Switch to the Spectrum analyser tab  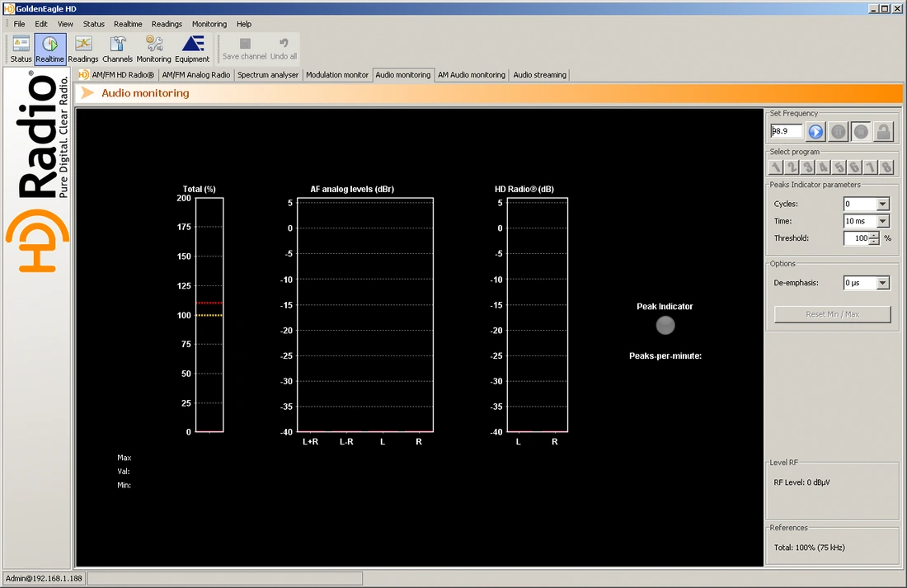point(267,75)
